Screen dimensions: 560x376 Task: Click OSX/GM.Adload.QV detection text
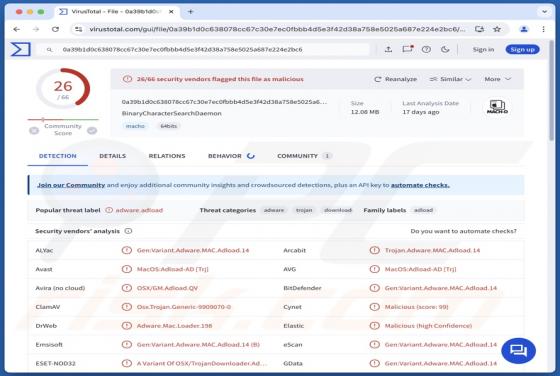click(167, 288)
